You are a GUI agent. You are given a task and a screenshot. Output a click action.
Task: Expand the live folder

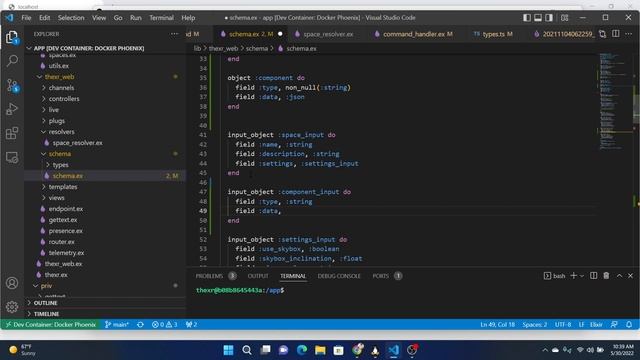44,110
